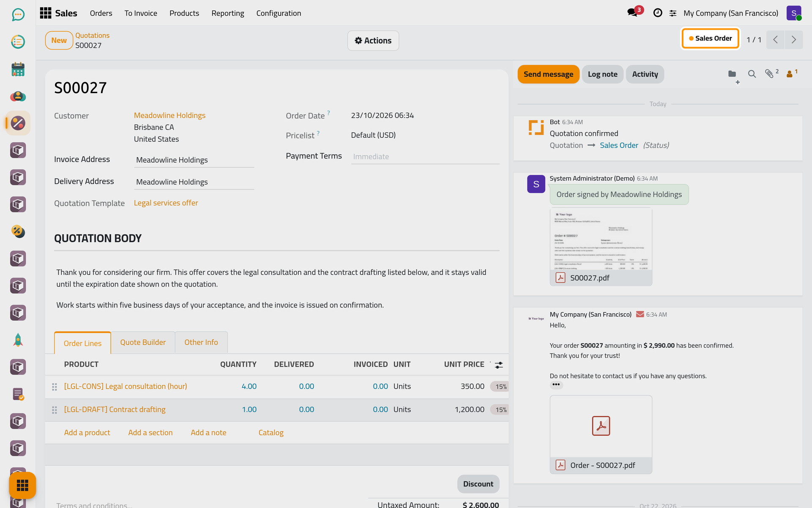Go to next record arrow
This screenshot has height=508, width=812.
[794, 40]
